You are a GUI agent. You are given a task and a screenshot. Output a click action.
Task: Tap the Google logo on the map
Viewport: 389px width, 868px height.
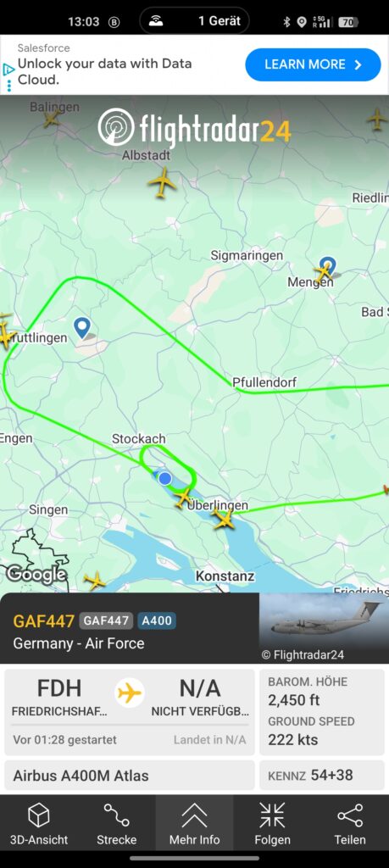36,574
